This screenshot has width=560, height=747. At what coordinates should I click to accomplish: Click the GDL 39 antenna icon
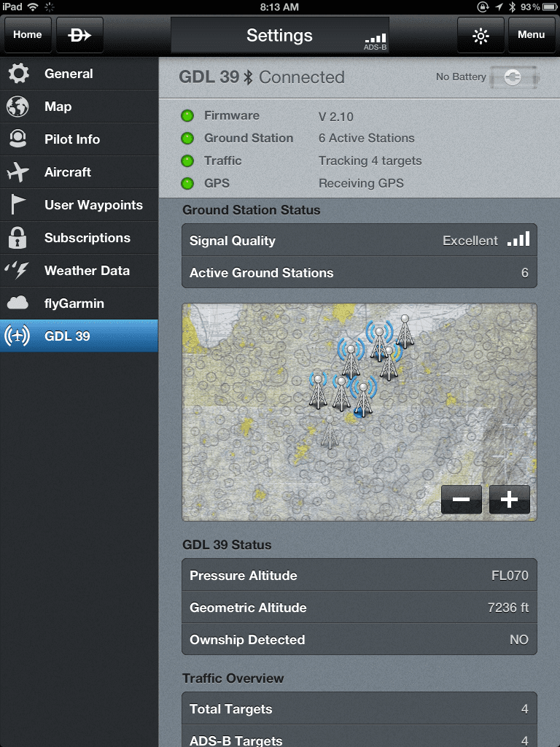point(17,336)
